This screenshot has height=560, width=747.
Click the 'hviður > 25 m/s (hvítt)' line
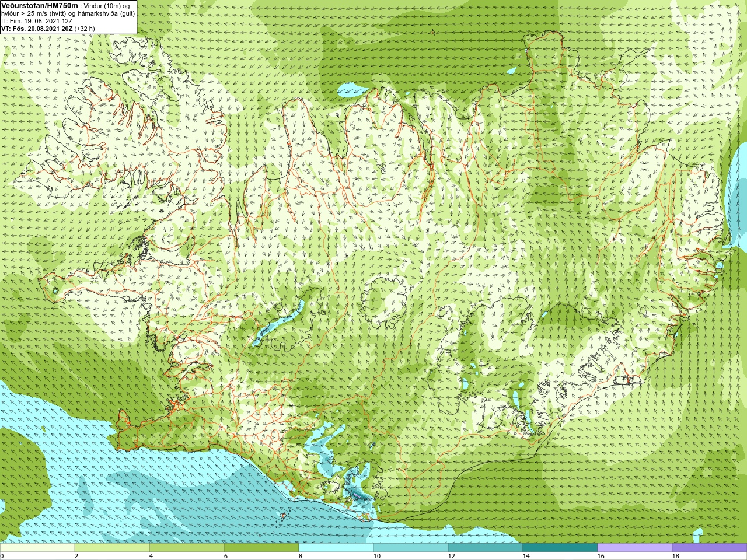(34, 14)
